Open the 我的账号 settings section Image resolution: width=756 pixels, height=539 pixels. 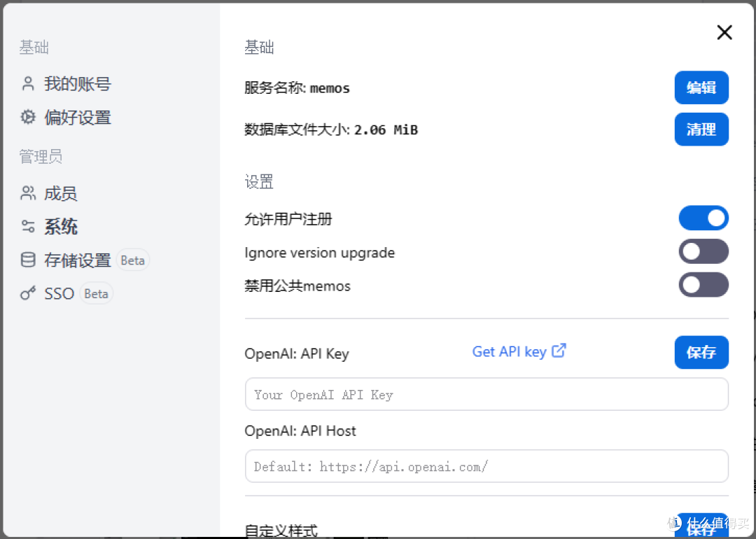click(77, 84)
